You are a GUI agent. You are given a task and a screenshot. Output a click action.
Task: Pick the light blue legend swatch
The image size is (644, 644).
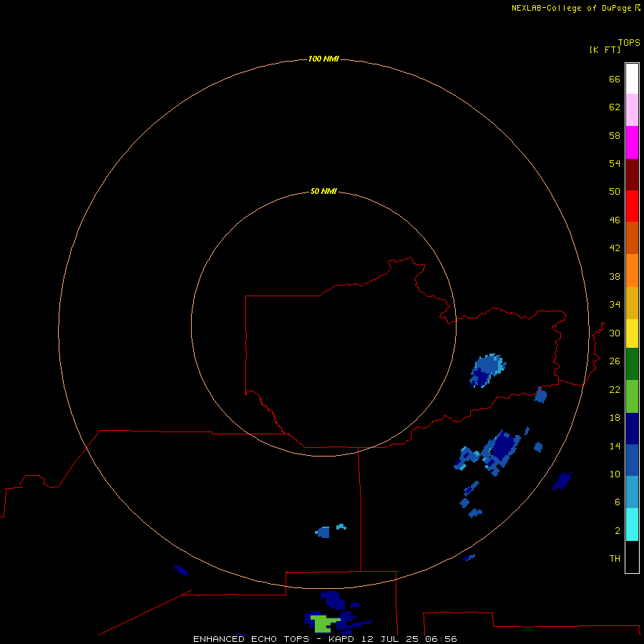point(632,492)
